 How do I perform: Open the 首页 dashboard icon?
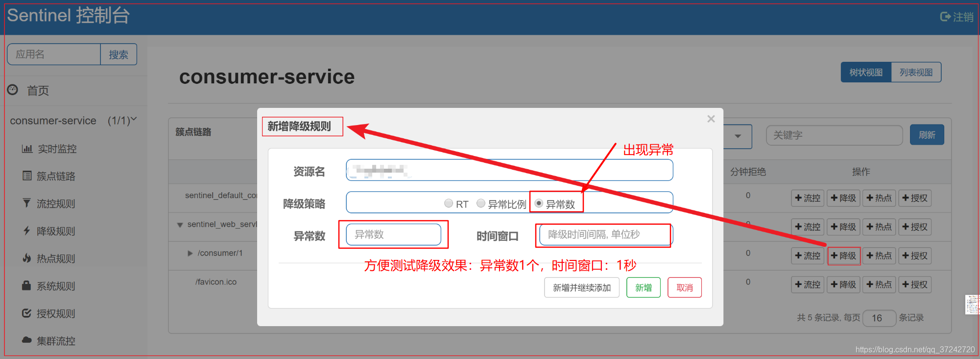12,90
